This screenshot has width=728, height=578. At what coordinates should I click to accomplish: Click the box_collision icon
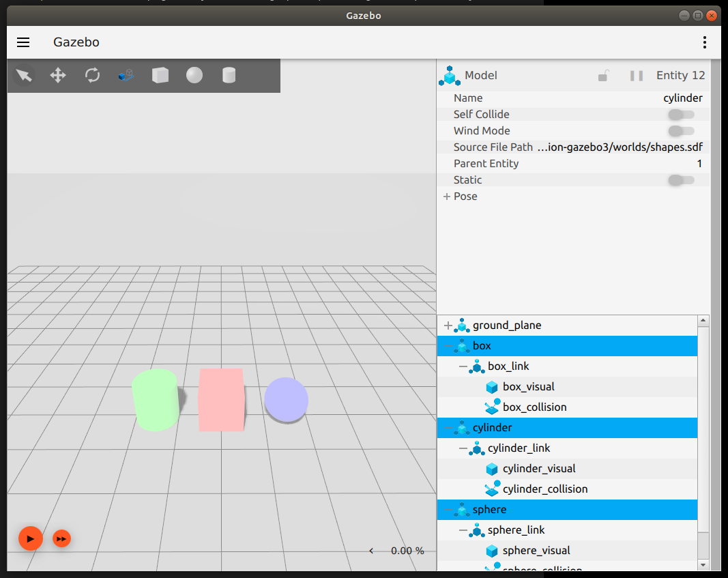pos(492,407)
